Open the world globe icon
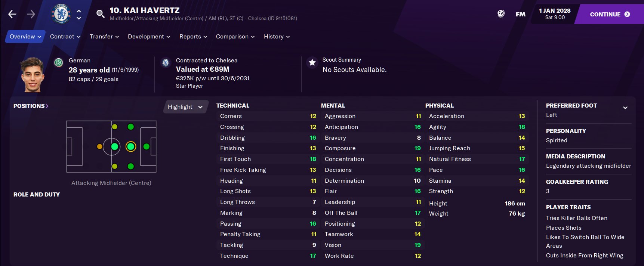This screenshot has width=644, height=266. coord(501,14)
